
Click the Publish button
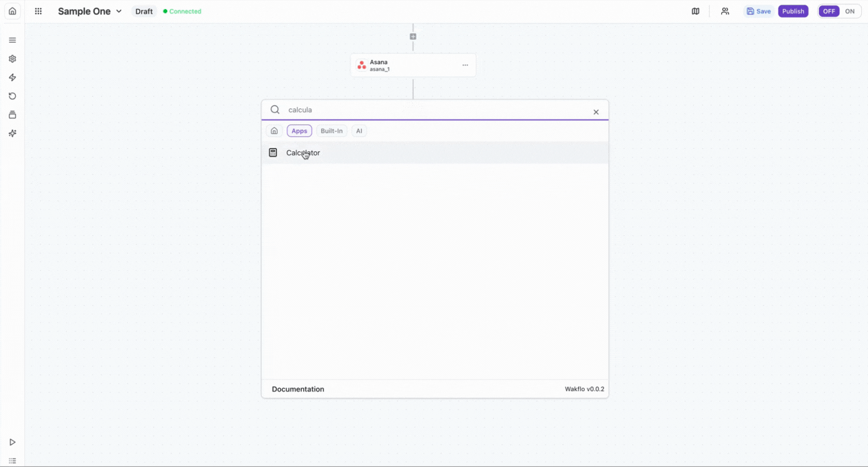(x=792, y=11)
